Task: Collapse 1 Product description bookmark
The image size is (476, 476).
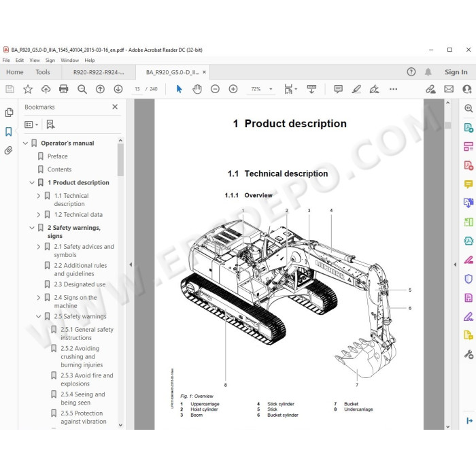Action: coord(32,183)
